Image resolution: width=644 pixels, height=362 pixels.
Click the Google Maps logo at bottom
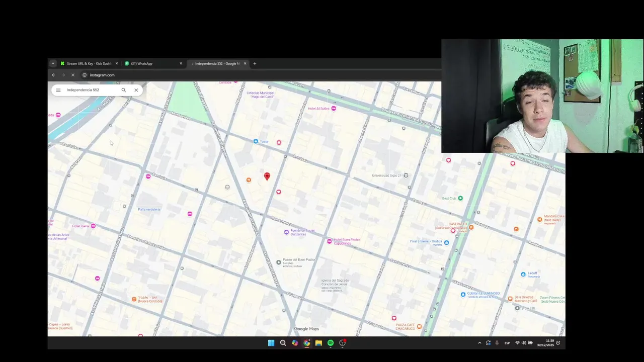(x=306, y=329)
